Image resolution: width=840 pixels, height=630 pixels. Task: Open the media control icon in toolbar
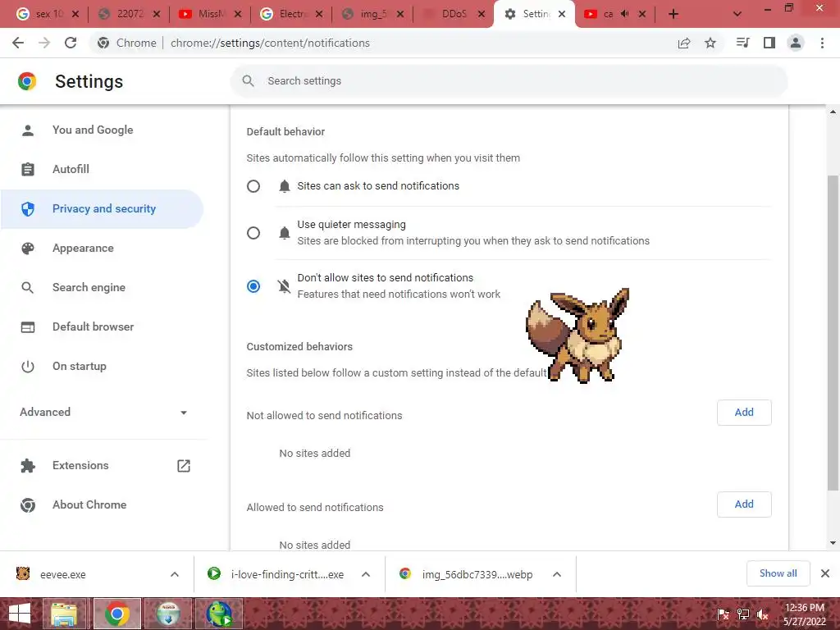point(742,43)
